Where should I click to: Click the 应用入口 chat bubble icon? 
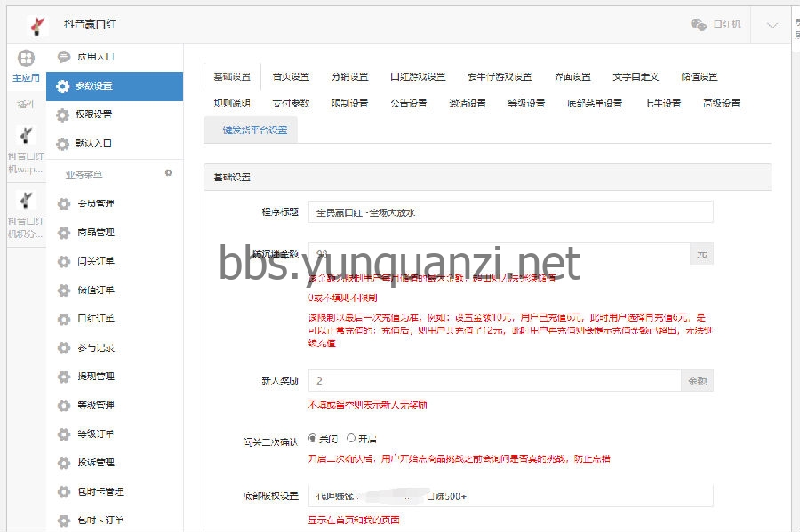63,57
